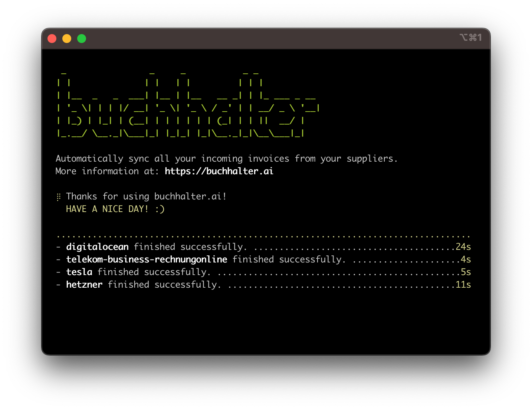This screenshot has width=532, height=410.
Task: Click the smiley in the HAVE A NICE DAY line
Action: point(160,209)
